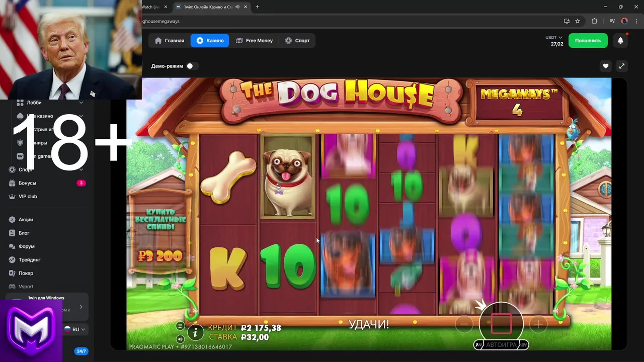
Task: Expand the Лобби chevron
Action: [x=81, y=103]
